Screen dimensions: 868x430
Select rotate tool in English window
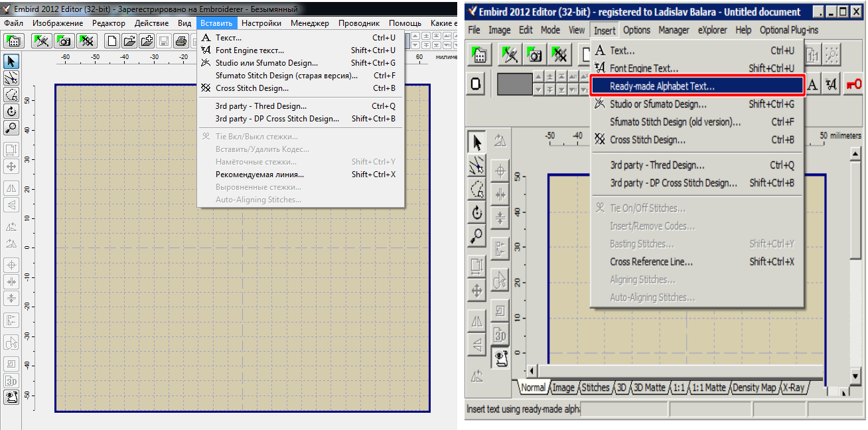476,212
